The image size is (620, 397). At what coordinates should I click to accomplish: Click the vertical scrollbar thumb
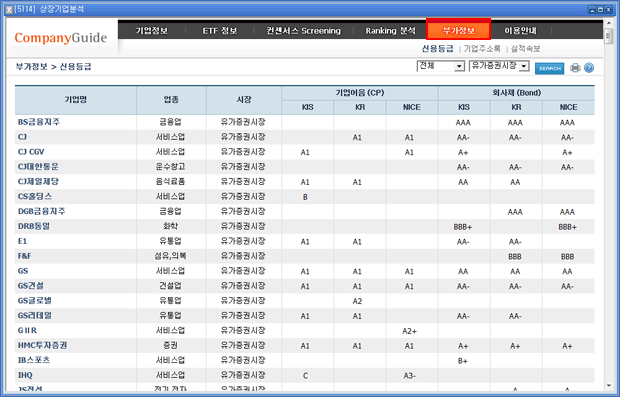(609, 36)
